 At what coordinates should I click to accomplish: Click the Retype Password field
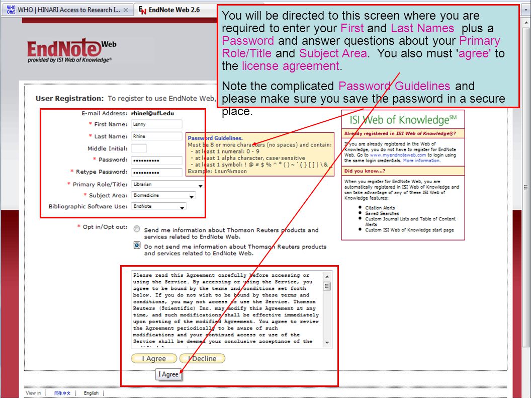click(156, 172)
